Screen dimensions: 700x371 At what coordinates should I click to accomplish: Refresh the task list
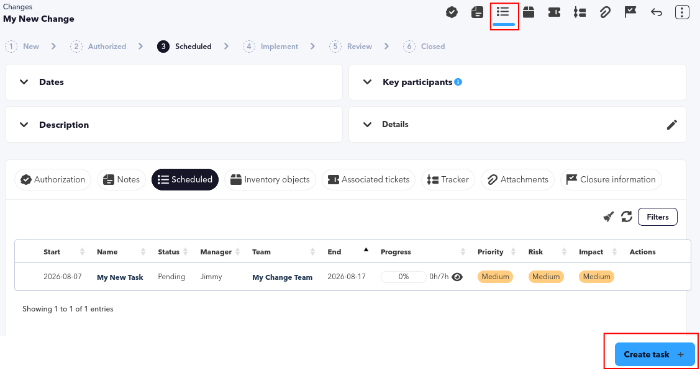click(627, 217)
